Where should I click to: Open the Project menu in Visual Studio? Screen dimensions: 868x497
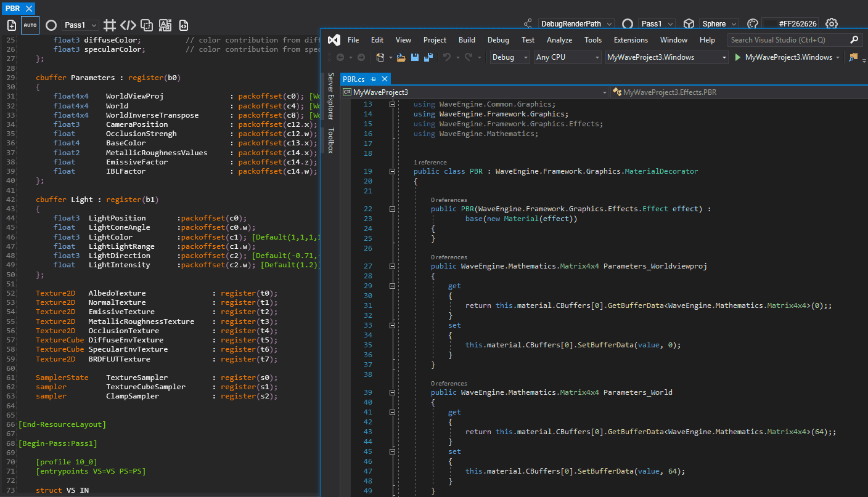(x=435, y=40)
